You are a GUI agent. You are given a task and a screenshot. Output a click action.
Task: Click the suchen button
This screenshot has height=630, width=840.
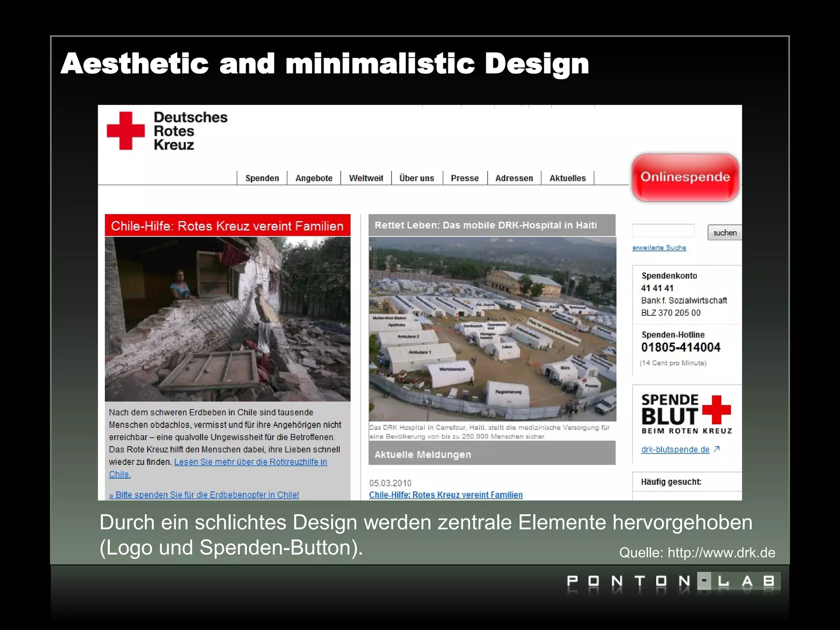724,233
